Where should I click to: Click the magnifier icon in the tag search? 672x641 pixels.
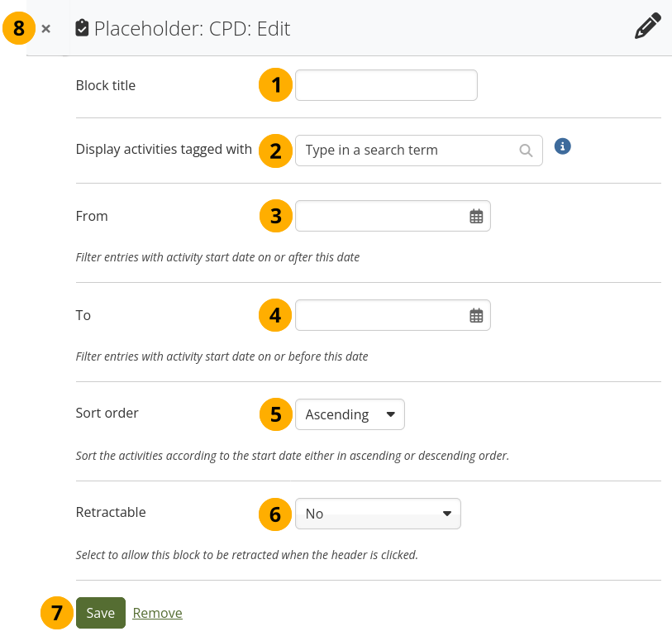[525, 151]
